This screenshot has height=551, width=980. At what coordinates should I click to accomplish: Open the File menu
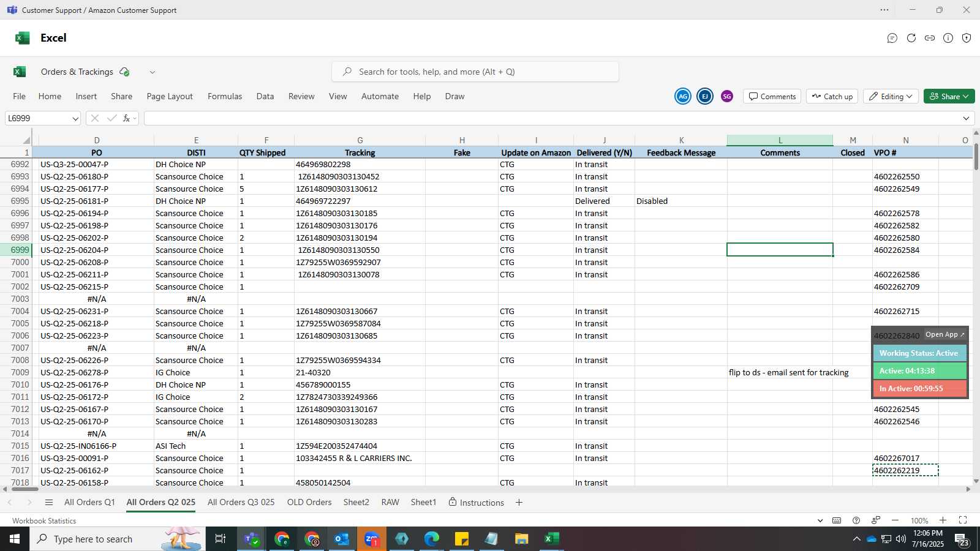pyautogui.click(x=20, y=96)
